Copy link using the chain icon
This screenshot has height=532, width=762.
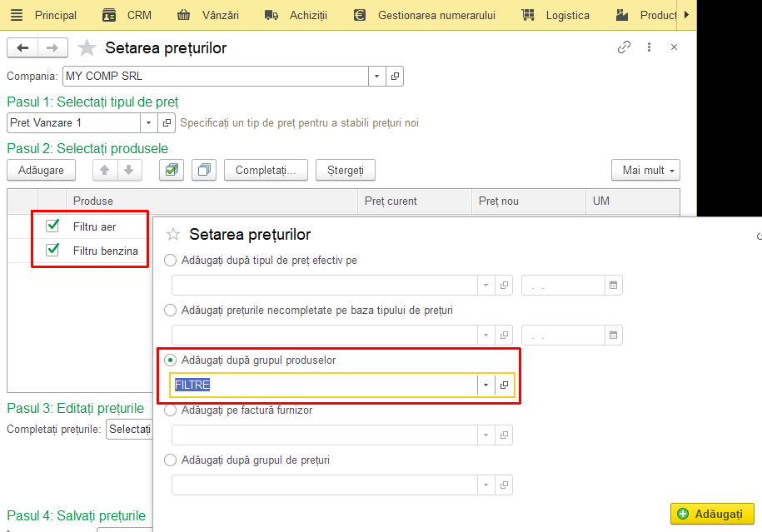click(x=624, y=47)
